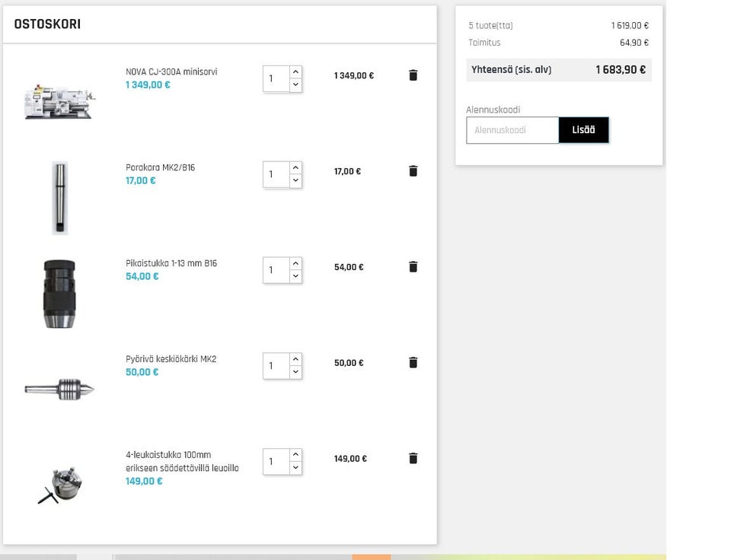
Task: Select the 149,00 € blue unit price
Action: [144, 481]
